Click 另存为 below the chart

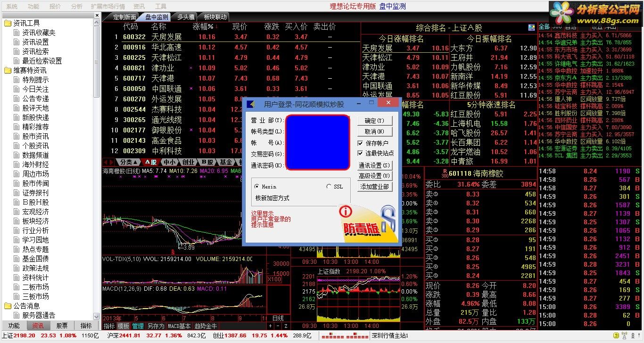[x=156, y=326]
